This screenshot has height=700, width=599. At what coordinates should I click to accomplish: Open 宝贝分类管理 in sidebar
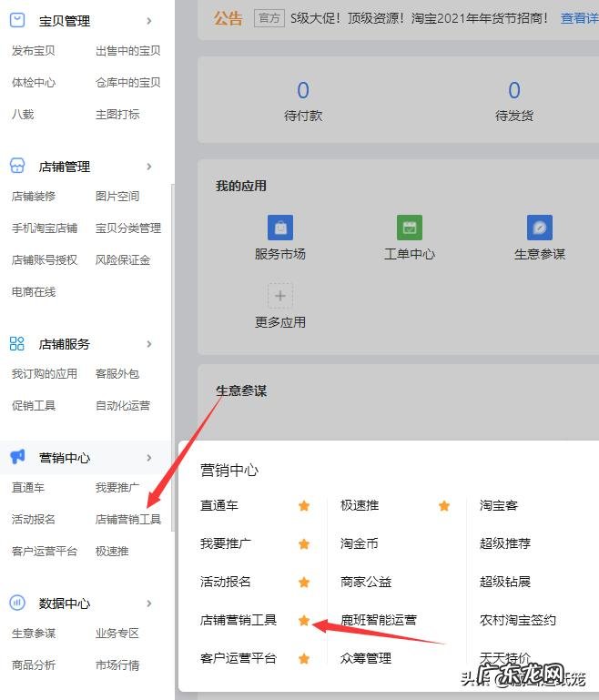[128, 228]
